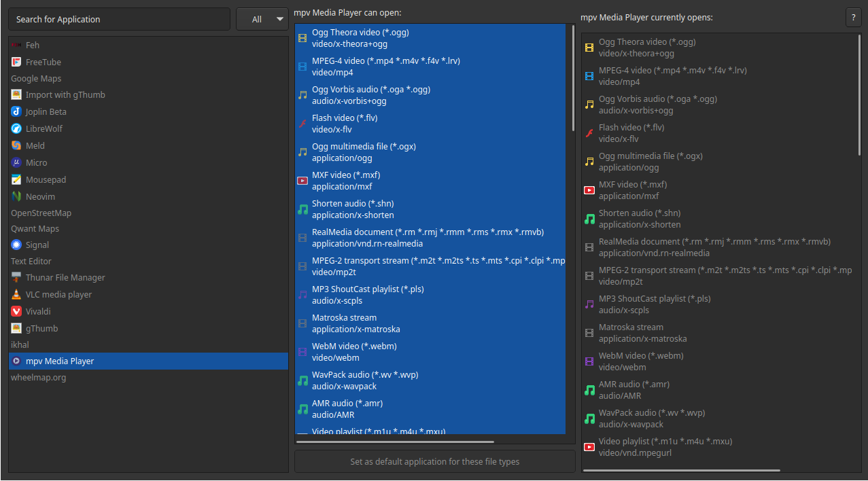Select the Mousepad editor icon
868x481 pixels.
[16, 179]
